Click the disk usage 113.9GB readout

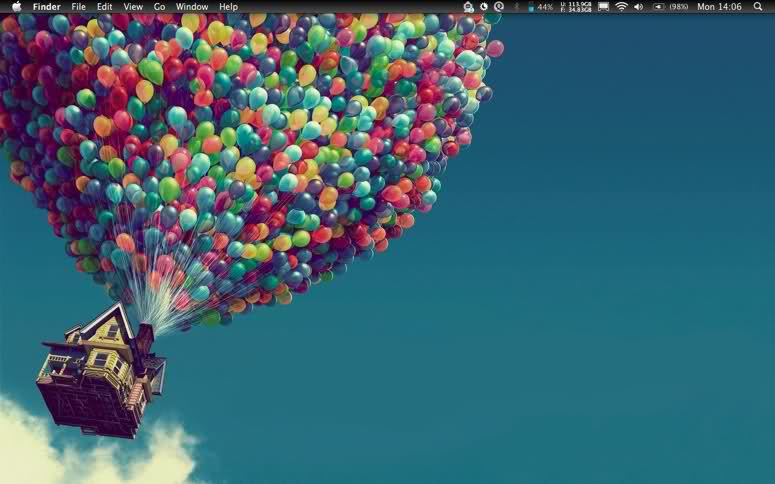(x=576, y=6)
